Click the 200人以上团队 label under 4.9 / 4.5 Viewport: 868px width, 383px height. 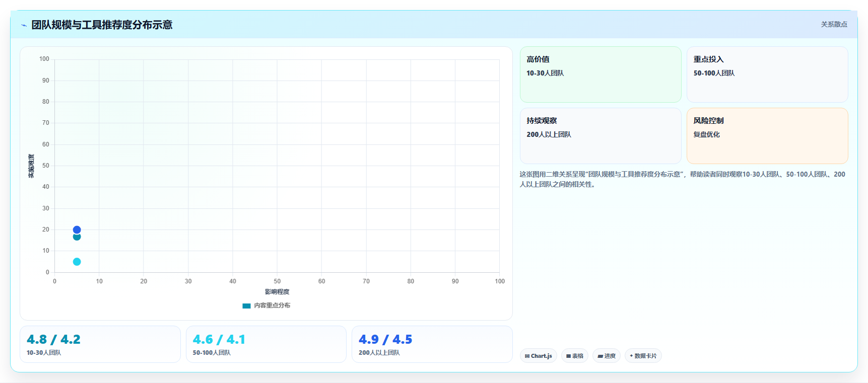[x=379, y=353]
